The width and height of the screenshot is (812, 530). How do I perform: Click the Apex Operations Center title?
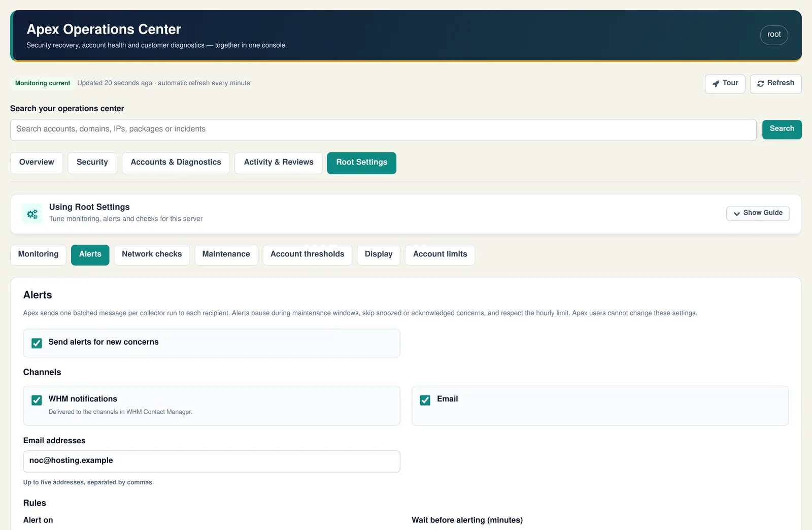coord(104,29)
